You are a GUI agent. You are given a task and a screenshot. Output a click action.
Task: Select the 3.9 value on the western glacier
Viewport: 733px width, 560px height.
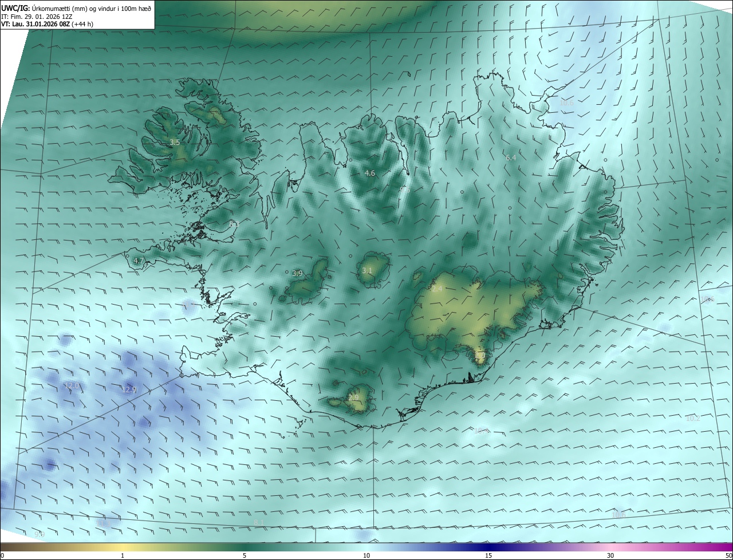point(297,274)
